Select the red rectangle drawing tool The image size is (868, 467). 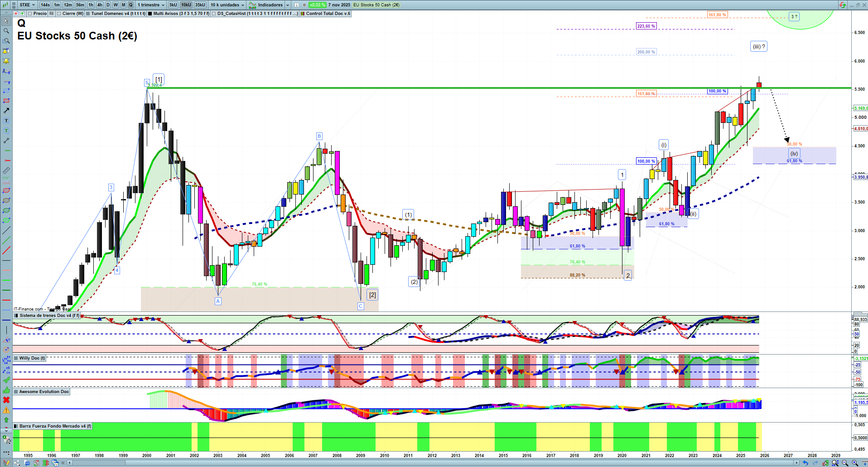pyautogui.click(x=6, y=101)
